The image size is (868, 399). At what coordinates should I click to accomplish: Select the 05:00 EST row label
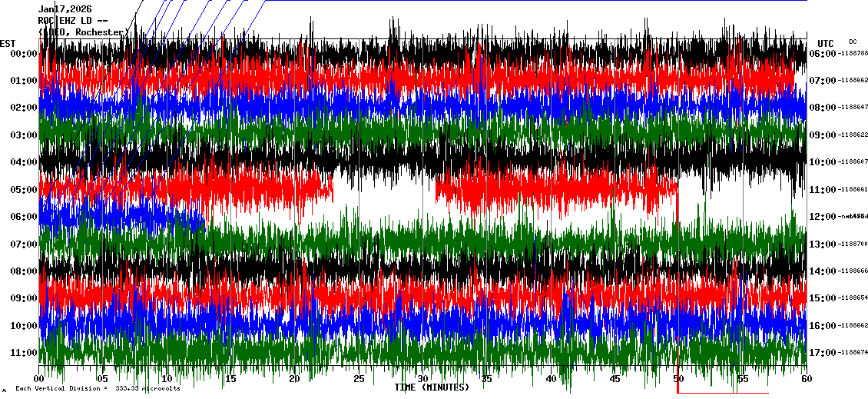point(23,189)
